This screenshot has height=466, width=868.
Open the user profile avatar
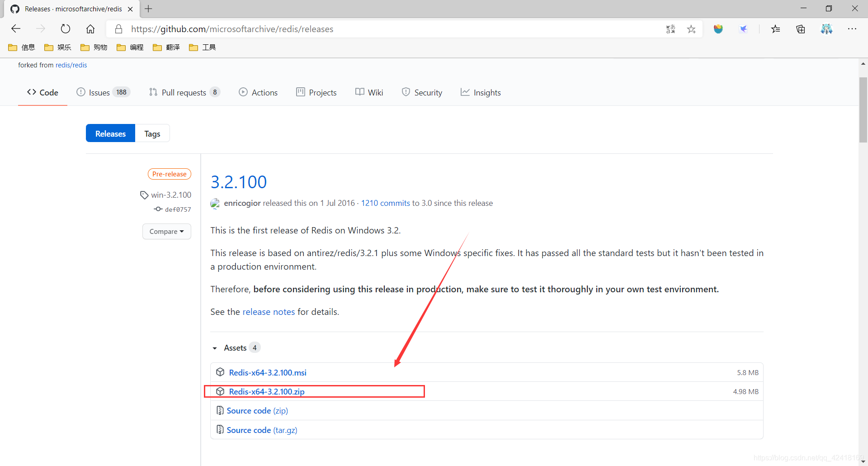(826, 29)
